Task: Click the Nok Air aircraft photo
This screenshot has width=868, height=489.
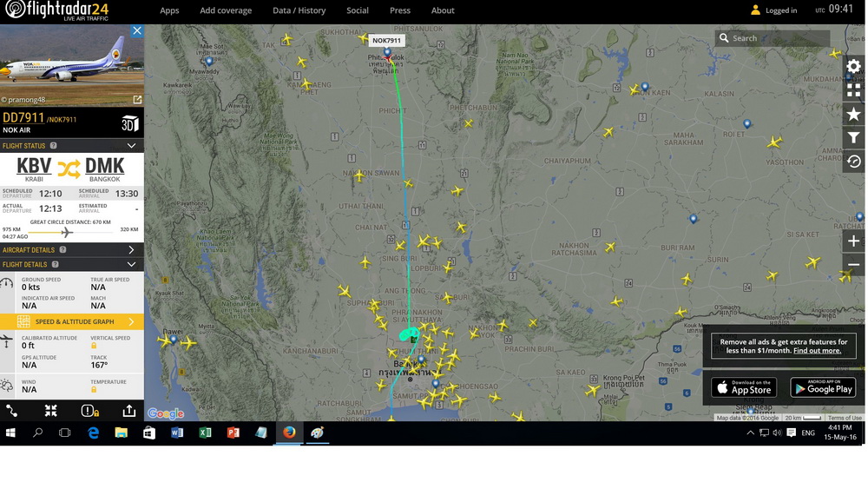Action: coord(72,65)
